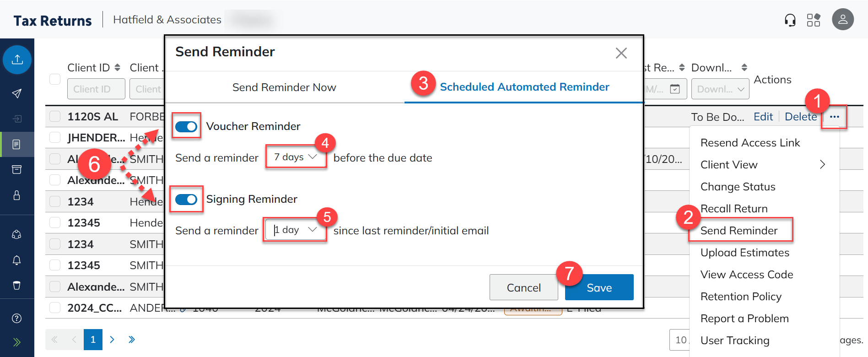Select Recall Return from the menu
Screen dimensions: 868x357
point(734,209)
